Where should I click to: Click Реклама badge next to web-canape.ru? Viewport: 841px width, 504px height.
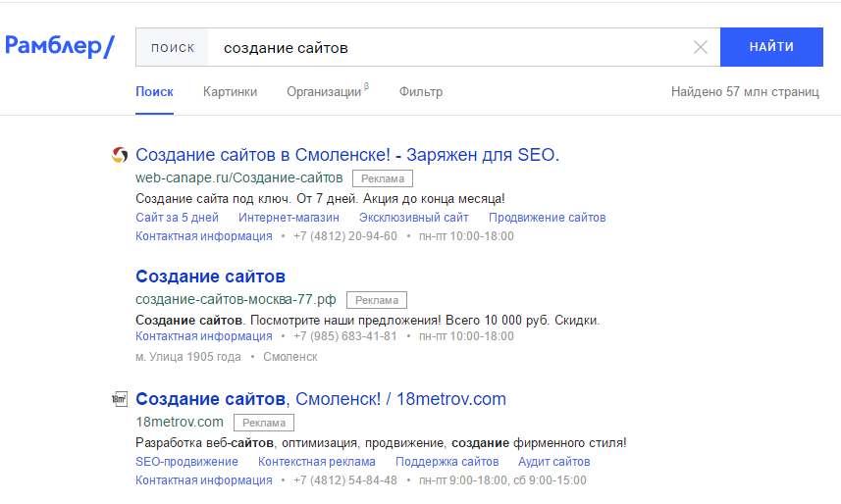click(383, 178)
